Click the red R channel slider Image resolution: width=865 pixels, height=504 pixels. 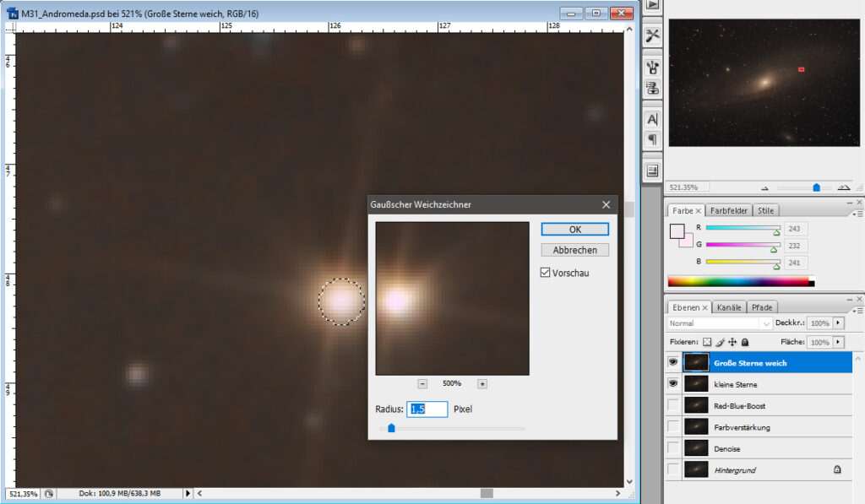click(x=743, y=228)
